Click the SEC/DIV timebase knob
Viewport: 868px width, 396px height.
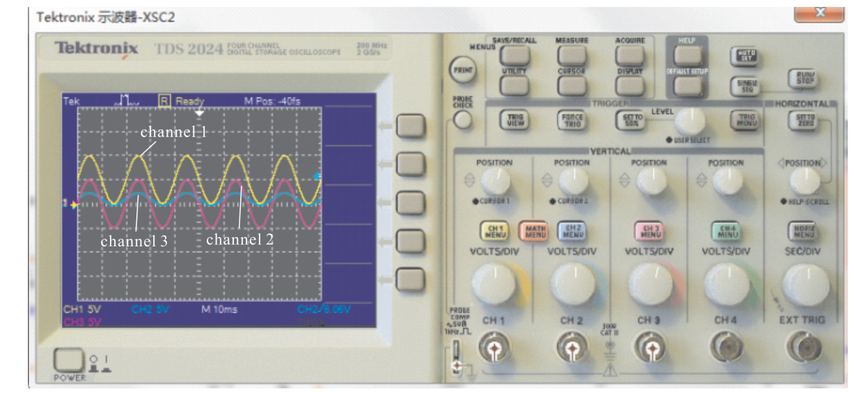805,285
